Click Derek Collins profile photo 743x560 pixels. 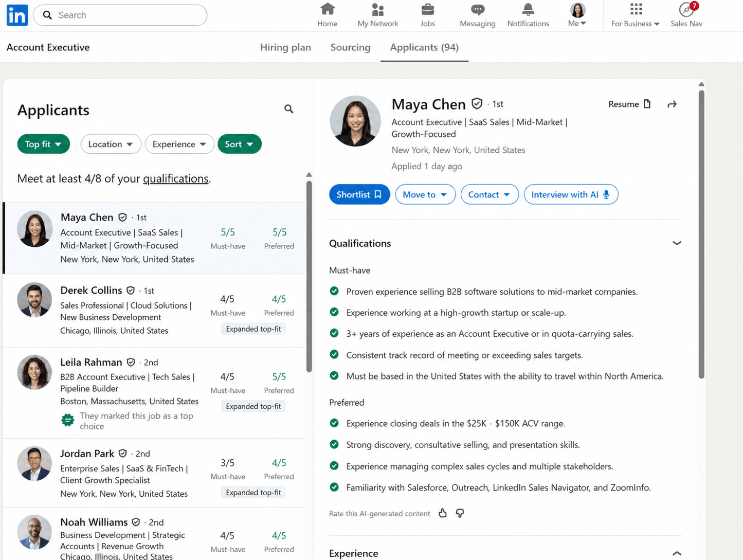34,300
